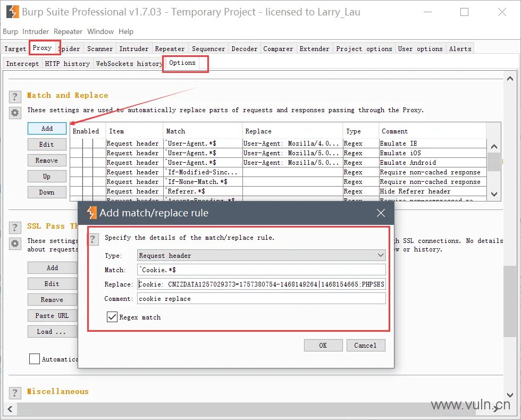The height and width of the screenshot is (420, 521).
Task: Click Burp Suite logo in title bar
Action: click(x=13, y=12)
